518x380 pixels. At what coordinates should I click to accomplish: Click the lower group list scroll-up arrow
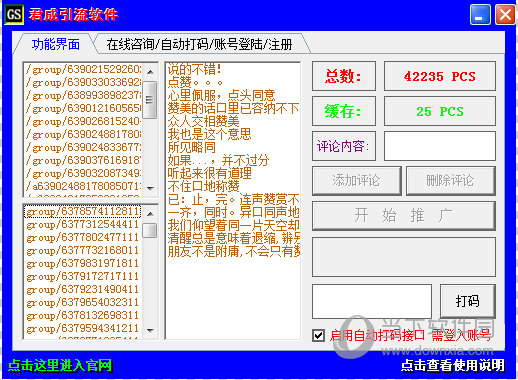point(150,214)
